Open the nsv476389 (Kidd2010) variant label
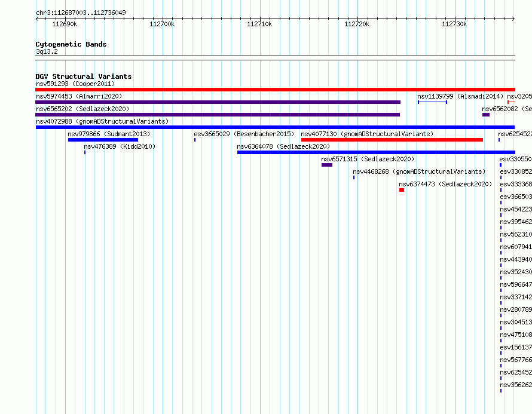532x414 pixels. click(x=120, y=146)
